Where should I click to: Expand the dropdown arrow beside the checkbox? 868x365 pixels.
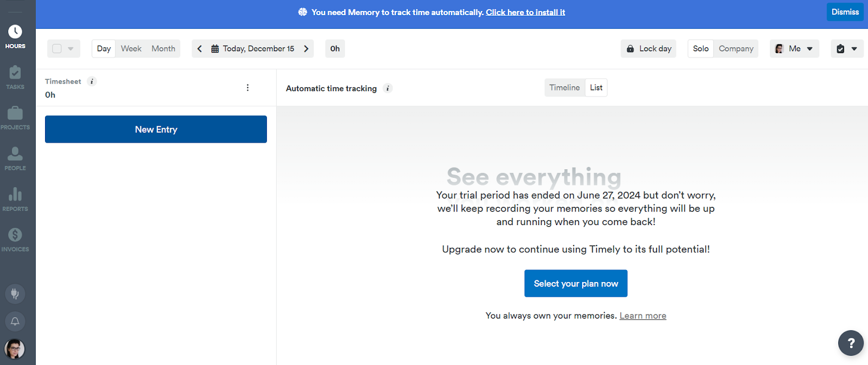(x=71, y=49)
